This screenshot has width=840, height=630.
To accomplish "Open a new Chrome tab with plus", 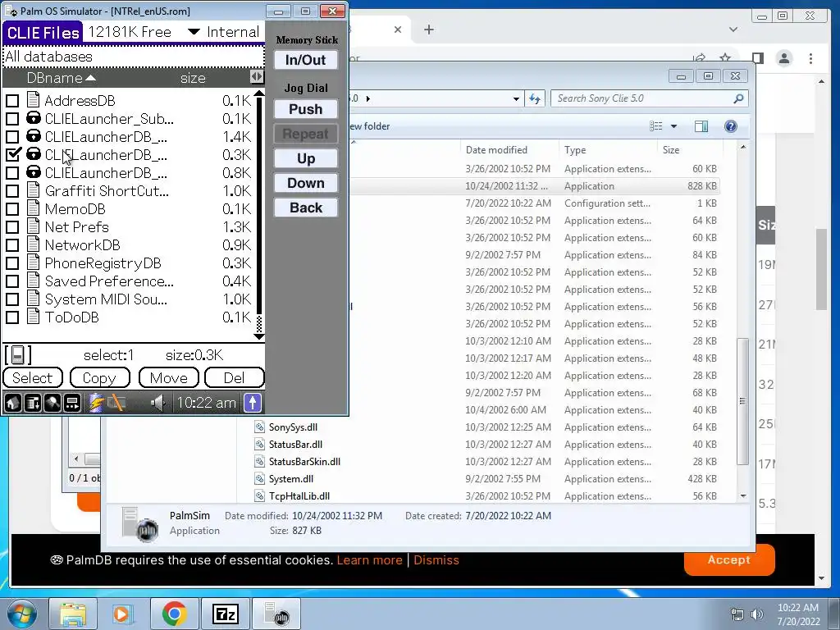I will click(x=428, y=30).
